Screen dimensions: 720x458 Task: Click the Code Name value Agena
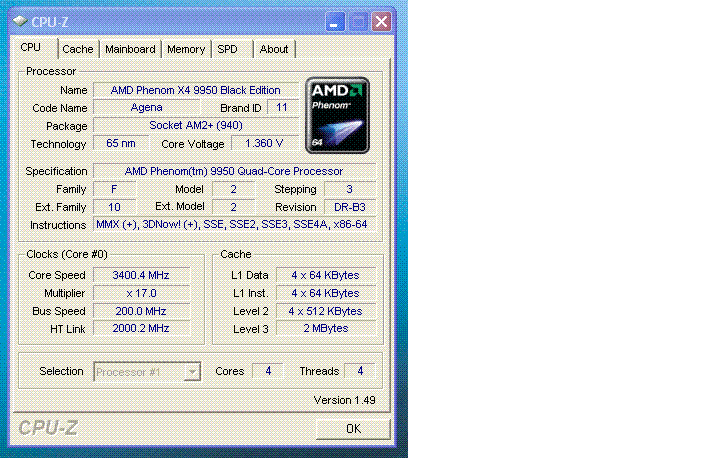pos(146,107)
